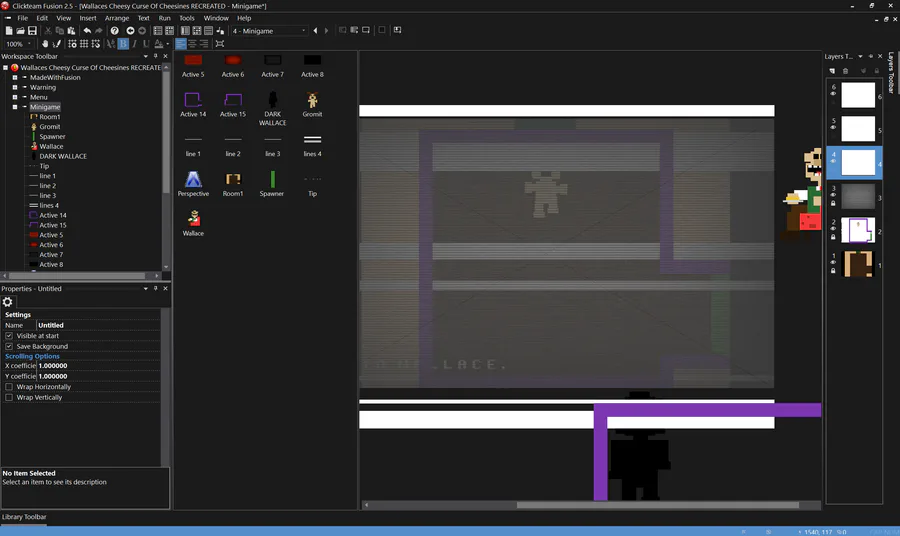Apply italic text formatting

point(134,44)
